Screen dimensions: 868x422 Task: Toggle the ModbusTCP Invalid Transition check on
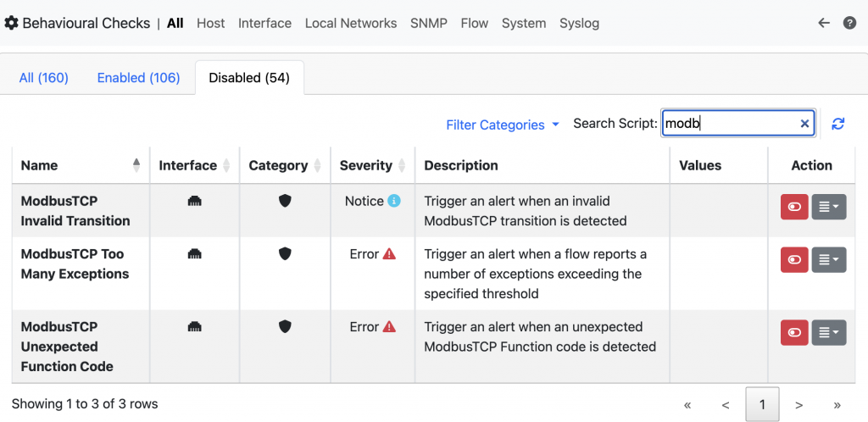(794, 207)
